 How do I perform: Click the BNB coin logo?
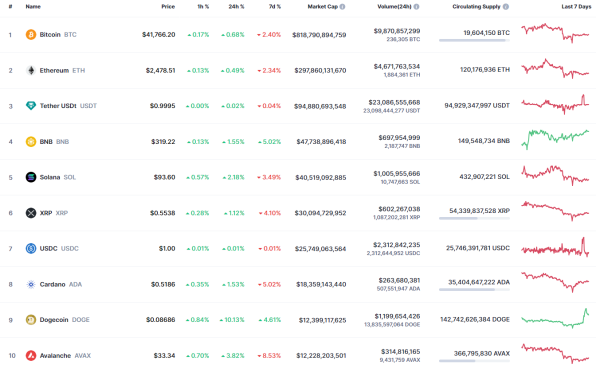point(31,142)
